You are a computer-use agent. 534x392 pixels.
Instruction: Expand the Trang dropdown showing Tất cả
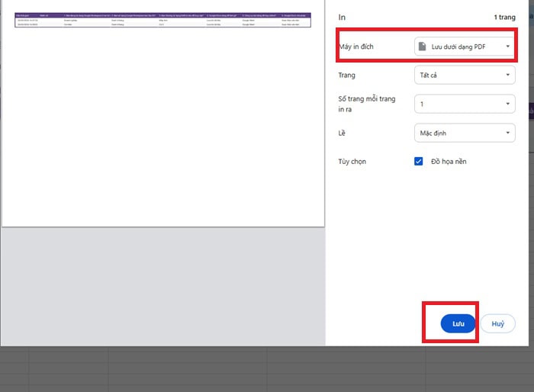pyautogui.click(x=464, y=76)
